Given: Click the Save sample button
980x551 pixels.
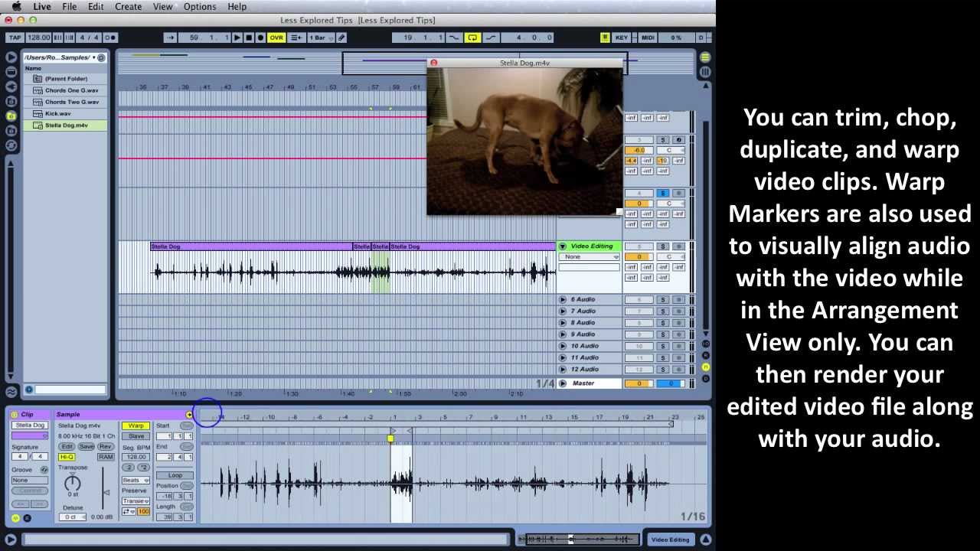Looking at the screenshot, I should click(x=87, y=447).
